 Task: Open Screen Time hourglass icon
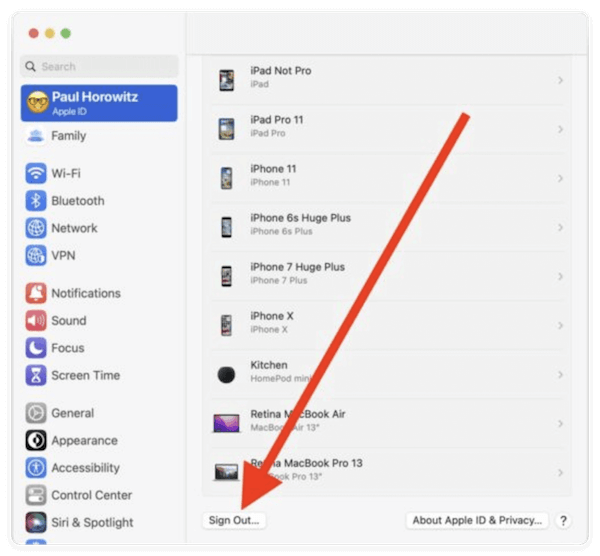(x=36, y=375)
